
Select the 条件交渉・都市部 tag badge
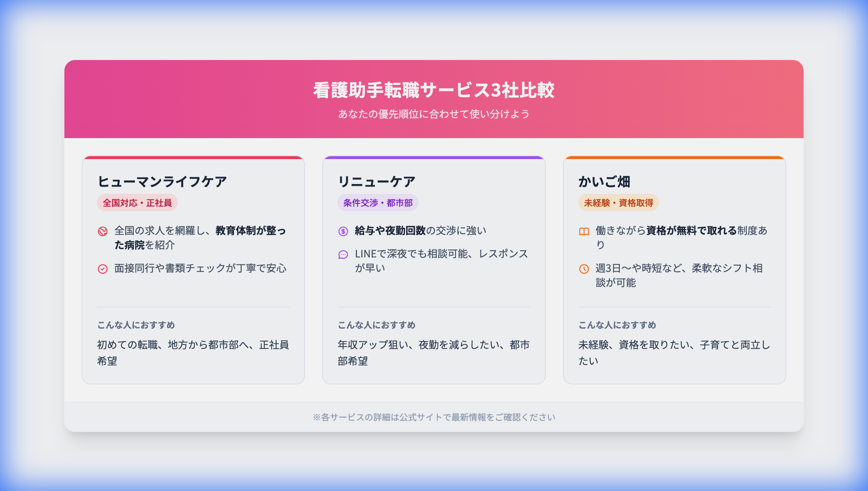click(378, 202)
